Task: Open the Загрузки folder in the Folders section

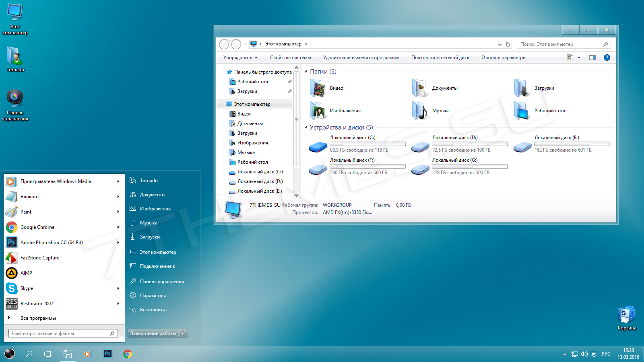Action: click(522, 88)
